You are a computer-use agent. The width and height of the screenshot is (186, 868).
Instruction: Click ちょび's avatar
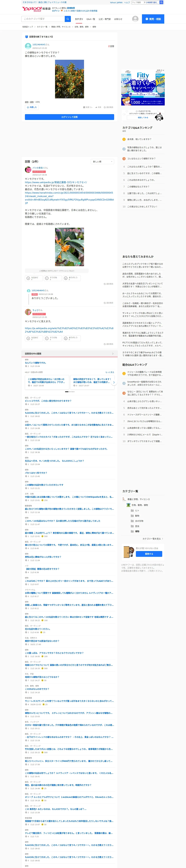[28, 312]
